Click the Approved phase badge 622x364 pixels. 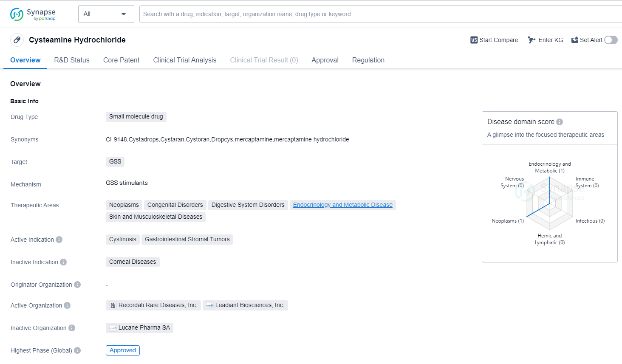coord(122,350)
